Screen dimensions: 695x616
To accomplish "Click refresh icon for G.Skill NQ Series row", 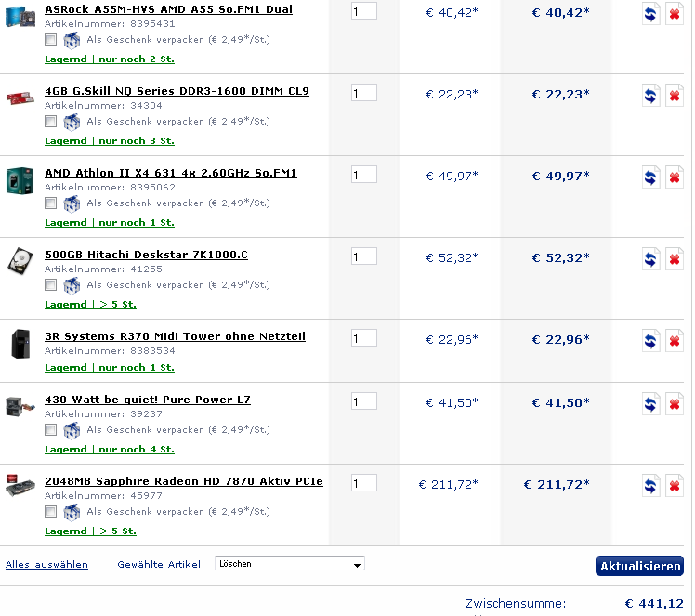I will click(x=650, y=96).
